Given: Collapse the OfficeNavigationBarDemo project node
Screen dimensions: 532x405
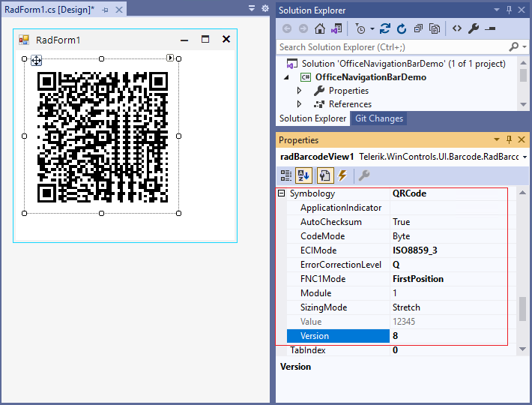Looking at the screenshot, I should tap(286, 77).
